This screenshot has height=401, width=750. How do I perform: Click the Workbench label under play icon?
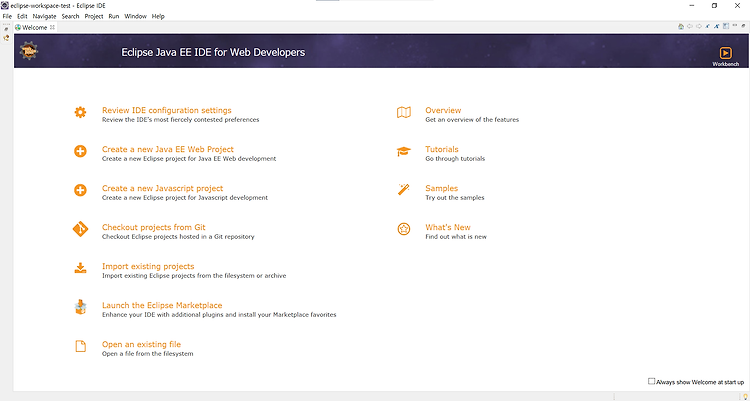click(x=726, y=64)
